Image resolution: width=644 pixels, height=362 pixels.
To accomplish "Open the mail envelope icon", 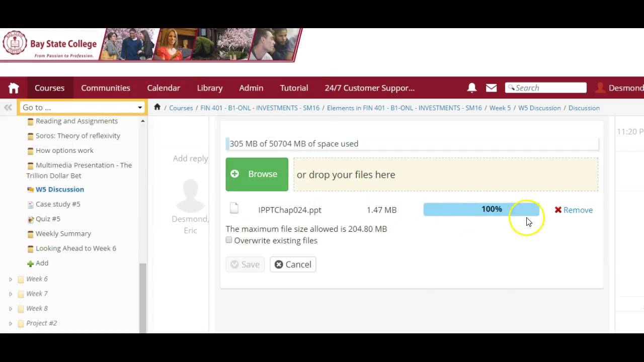I will (491, 88).
